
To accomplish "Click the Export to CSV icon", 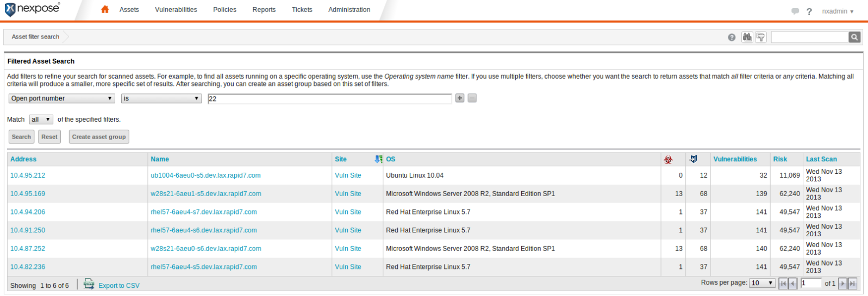I will click(x=89, y=285).
